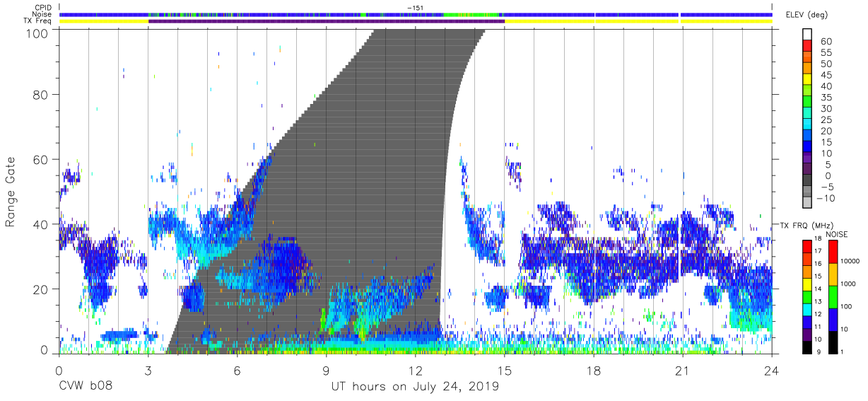Select the green 30-35 segment of ELEV colorbar

coord(807,103)
